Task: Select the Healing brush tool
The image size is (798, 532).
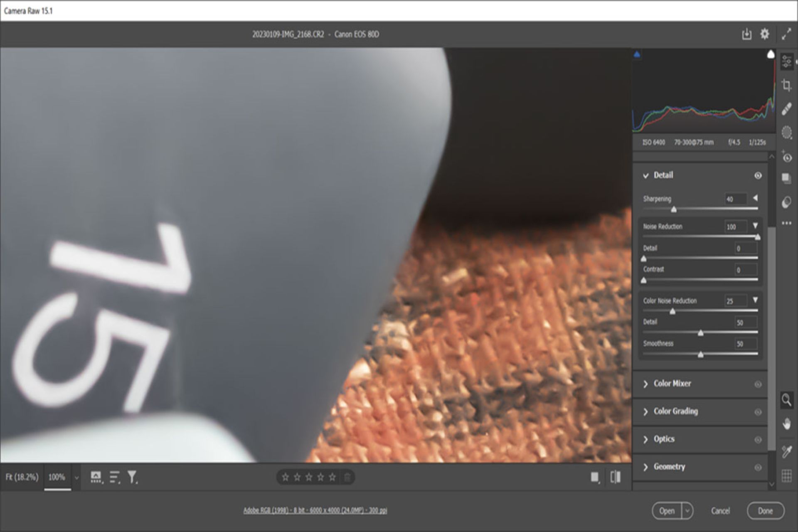Action: coord(787,109)
